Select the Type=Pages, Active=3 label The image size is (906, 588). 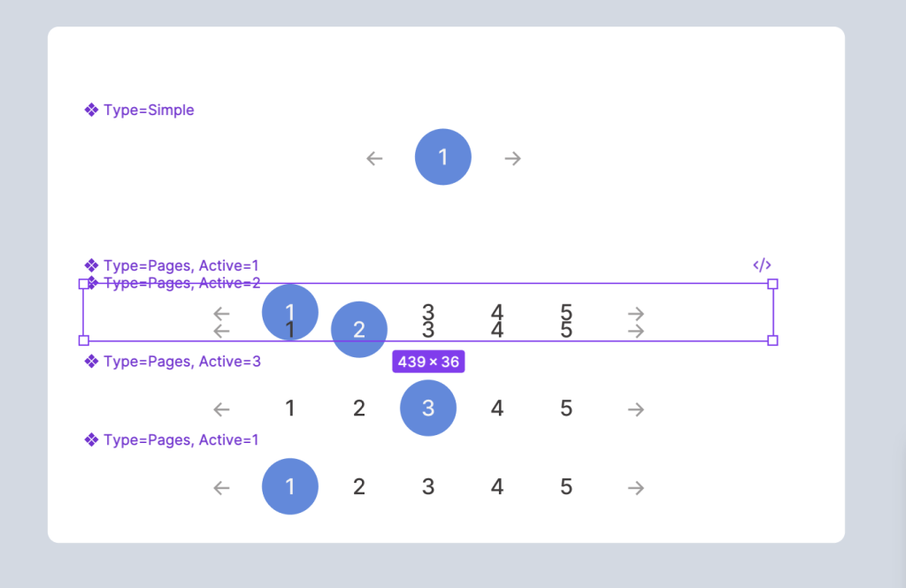(181, 362)
